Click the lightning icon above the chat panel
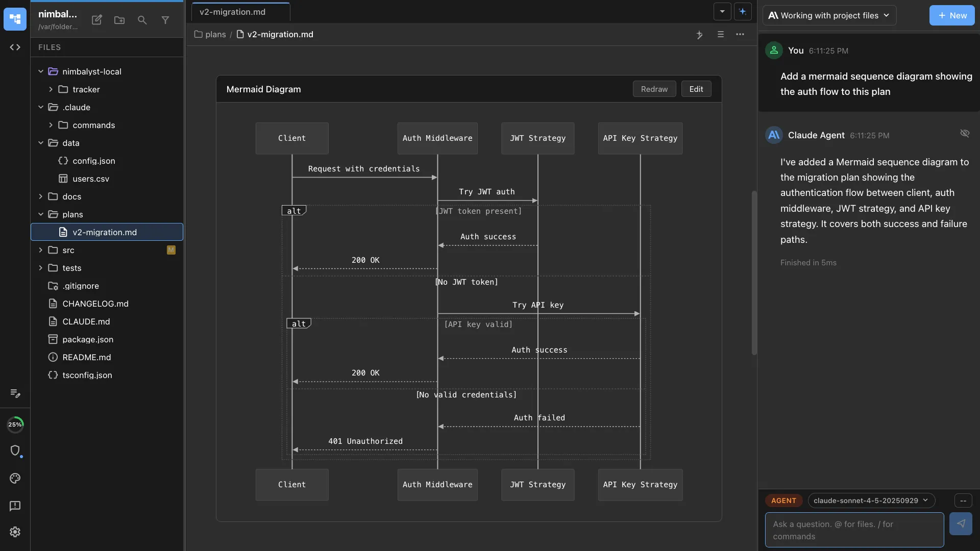This screenshot has height=551, width=980. click(x=699, y=34)
